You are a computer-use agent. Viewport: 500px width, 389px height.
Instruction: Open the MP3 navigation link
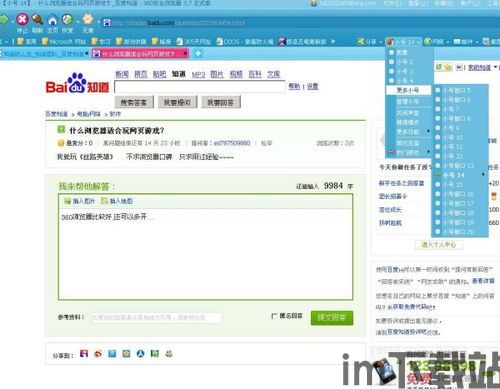click(198, 74)
